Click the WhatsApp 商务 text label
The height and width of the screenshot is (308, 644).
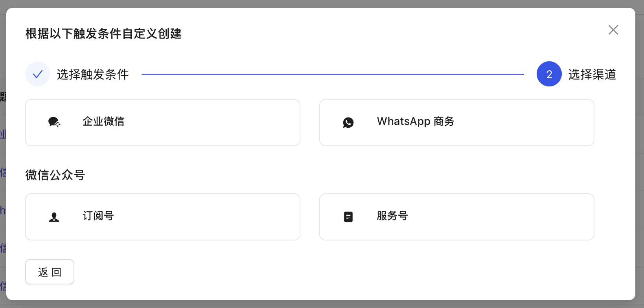[416, 121]
